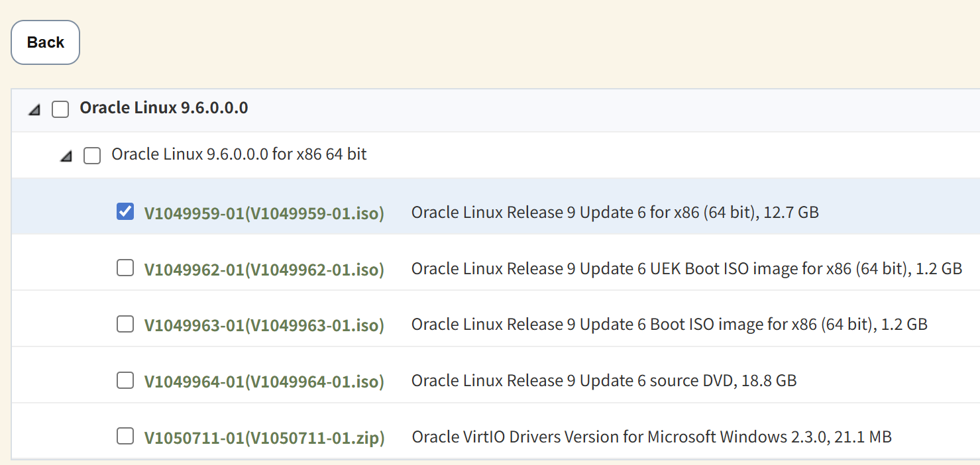The height and width of the screenshot is (465, 980).
Task: Click the 12.7 GB Update 6 for x86 description
Action: [614, 213]
